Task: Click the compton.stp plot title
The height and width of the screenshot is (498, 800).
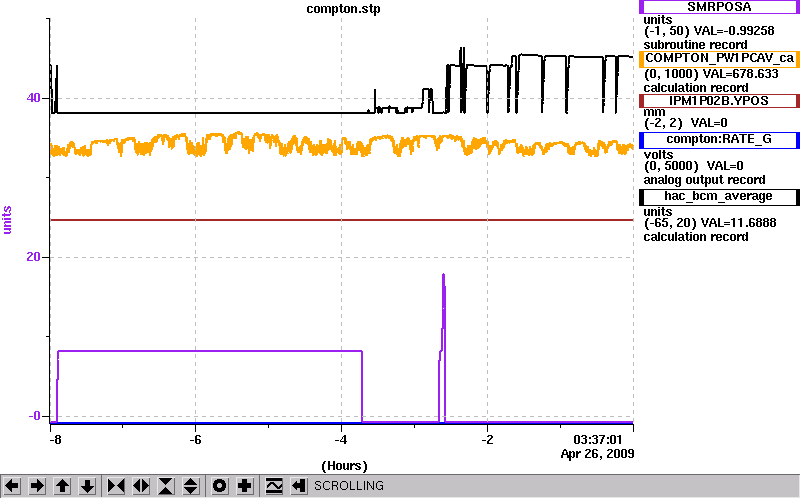Action: (x=343, y=9)
